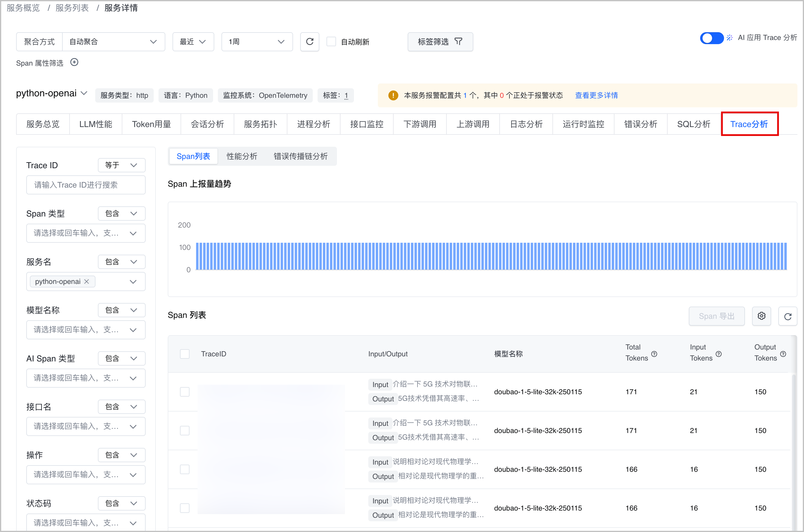
Task: Switch to the LLM性能 tab
Action: click(x=96, y=124)
